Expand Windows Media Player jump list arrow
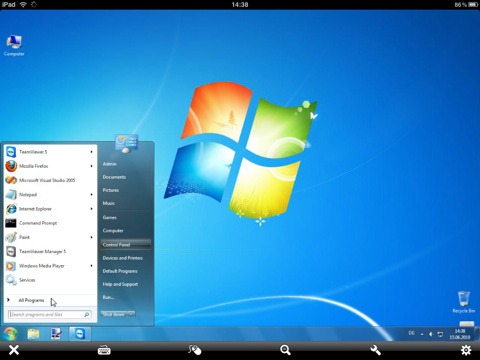The image size is (480, 360). [x=91, y=266]
